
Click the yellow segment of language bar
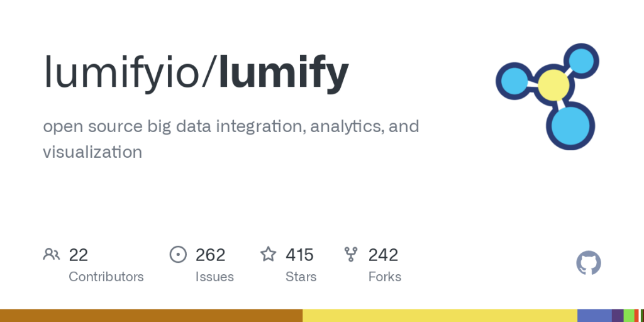(x=440, y=316)
